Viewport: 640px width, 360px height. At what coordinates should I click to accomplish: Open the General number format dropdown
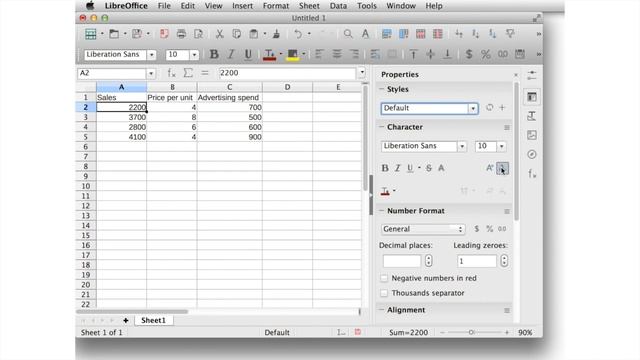point(423,229)
